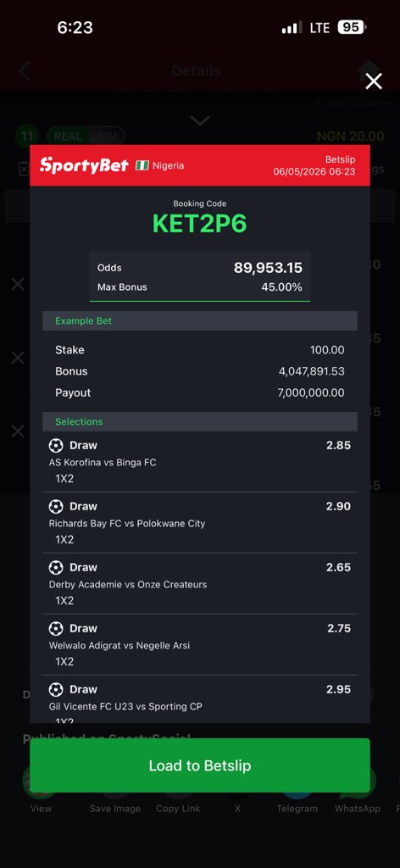Image resolution: width=400 pixels, height=868 pixels.
Task: Select Derby Academie vs Onze Createurs
Action: coord(128,584)
